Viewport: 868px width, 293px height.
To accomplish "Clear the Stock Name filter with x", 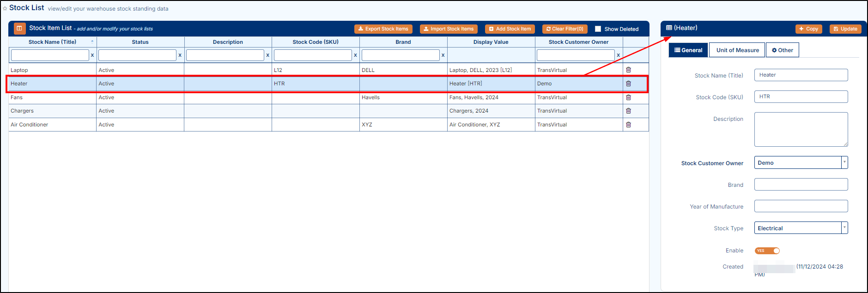I will tap(92, 55).
